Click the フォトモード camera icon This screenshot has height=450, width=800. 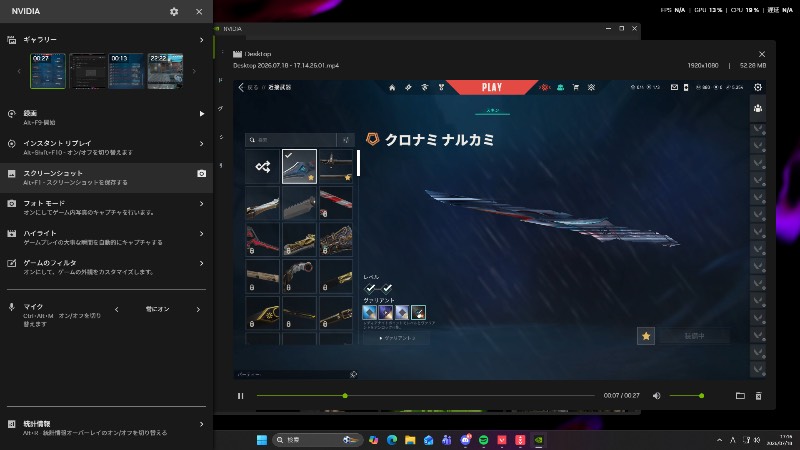tap(11, 204)
